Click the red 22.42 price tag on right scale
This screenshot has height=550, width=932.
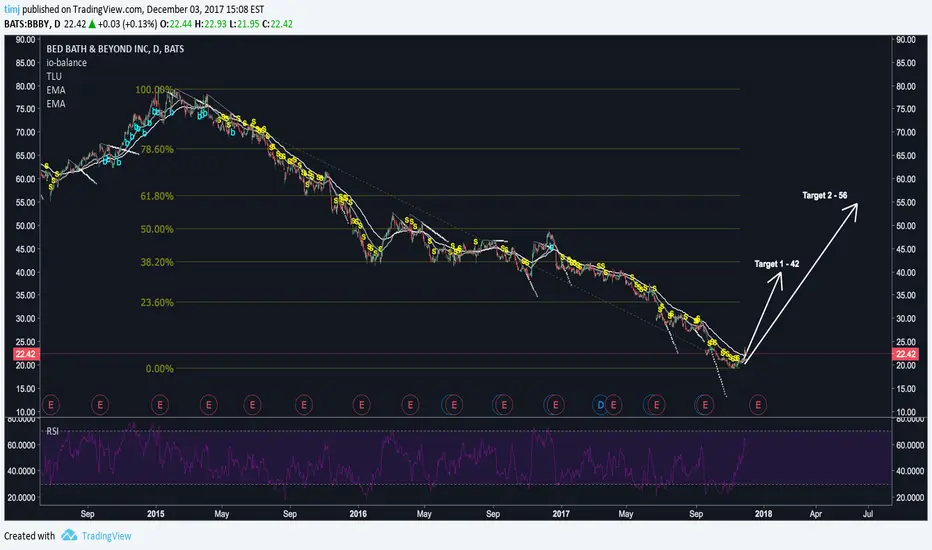coord(906,354)
